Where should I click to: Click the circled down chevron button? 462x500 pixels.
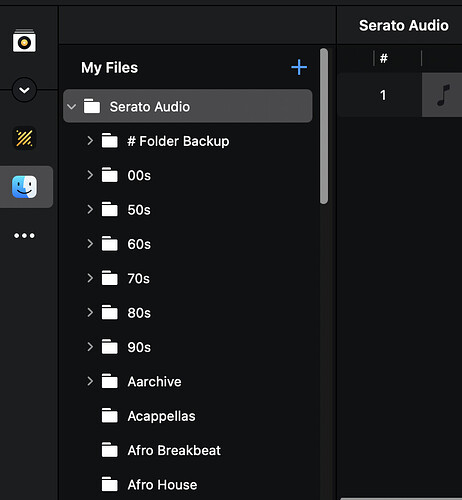(x=24, y=90)
